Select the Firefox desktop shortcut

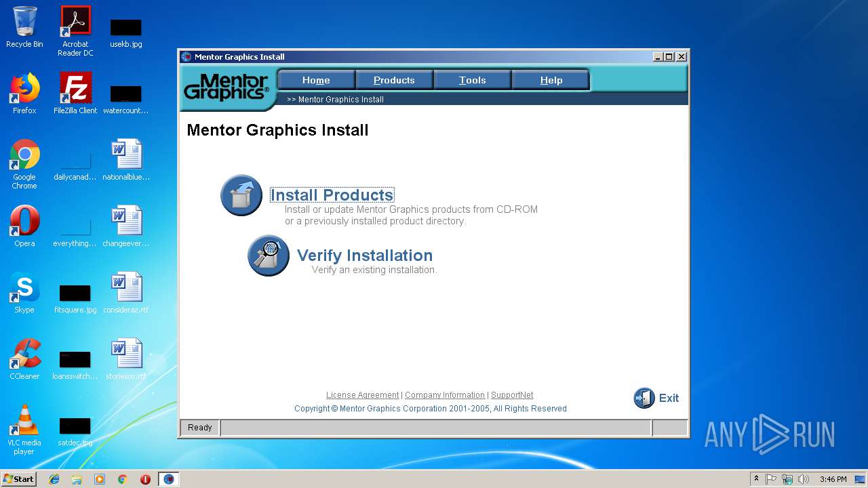tap(24, 94)
